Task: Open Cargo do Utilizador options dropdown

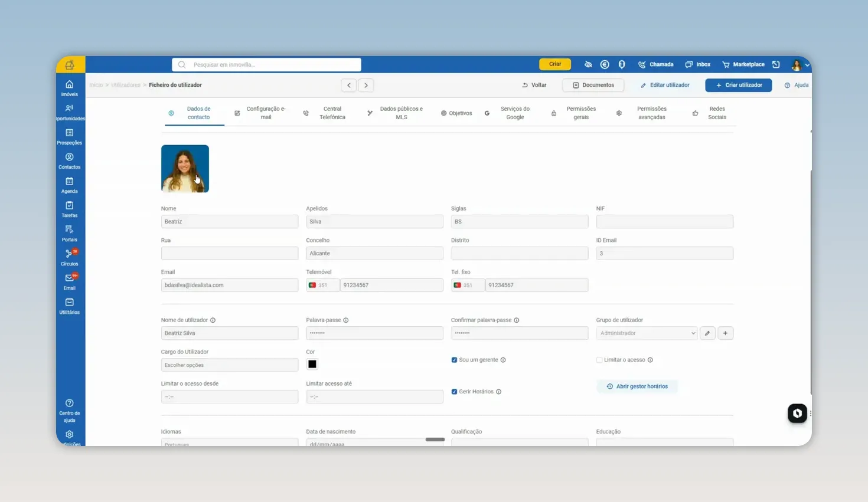Action: 230,365
